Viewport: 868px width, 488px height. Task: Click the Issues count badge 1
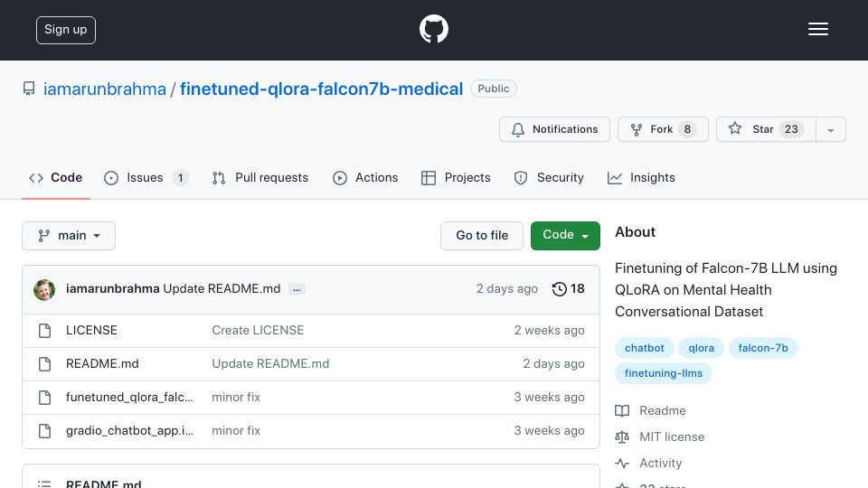click(x=180, y=178)
